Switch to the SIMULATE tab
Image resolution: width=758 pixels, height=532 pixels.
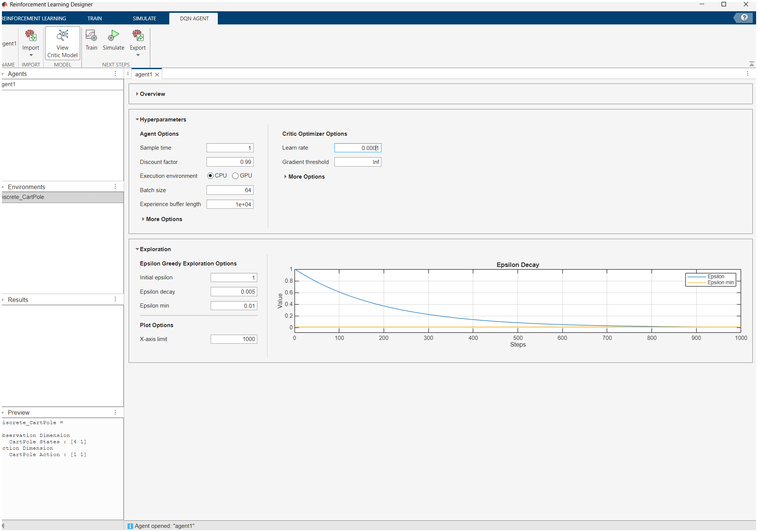pyautogui.click(x=144, y=18)
